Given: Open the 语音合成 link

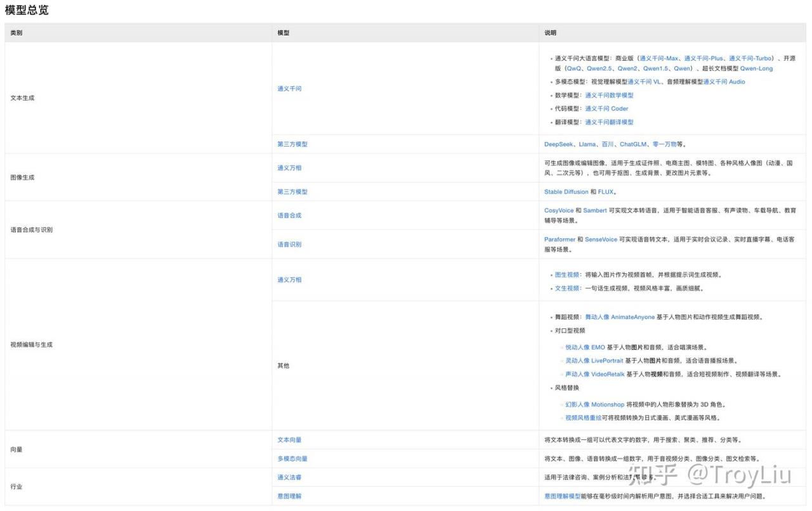Looking at the screenshot, I should pos(289,216).
